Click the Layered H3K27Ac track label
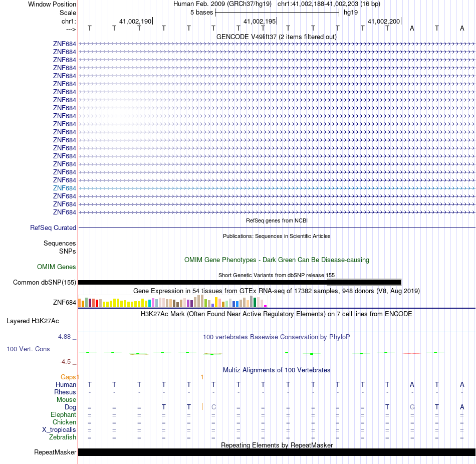 (33, 321)
